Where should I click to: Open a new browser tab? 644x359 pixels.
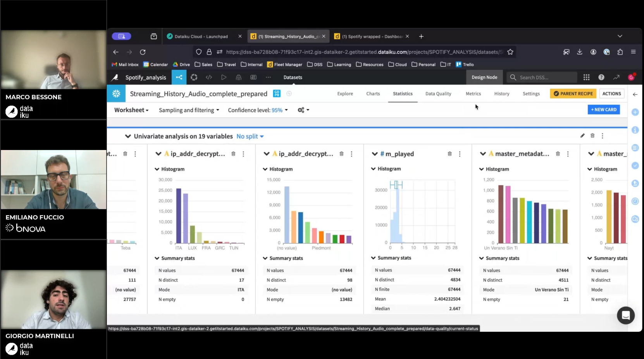(x=421, y=36)
